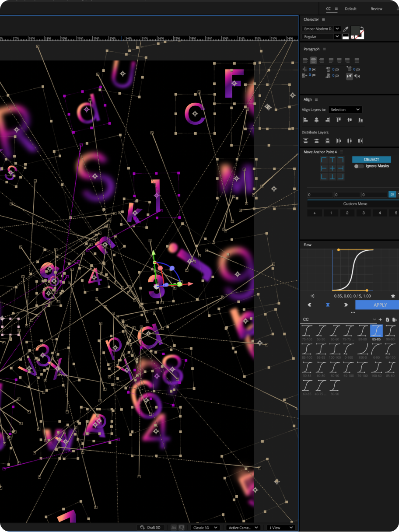Viewport: 399px width, 532px height.
Task: Open the Paragraph panel menu
Action: tap(324, 49)
